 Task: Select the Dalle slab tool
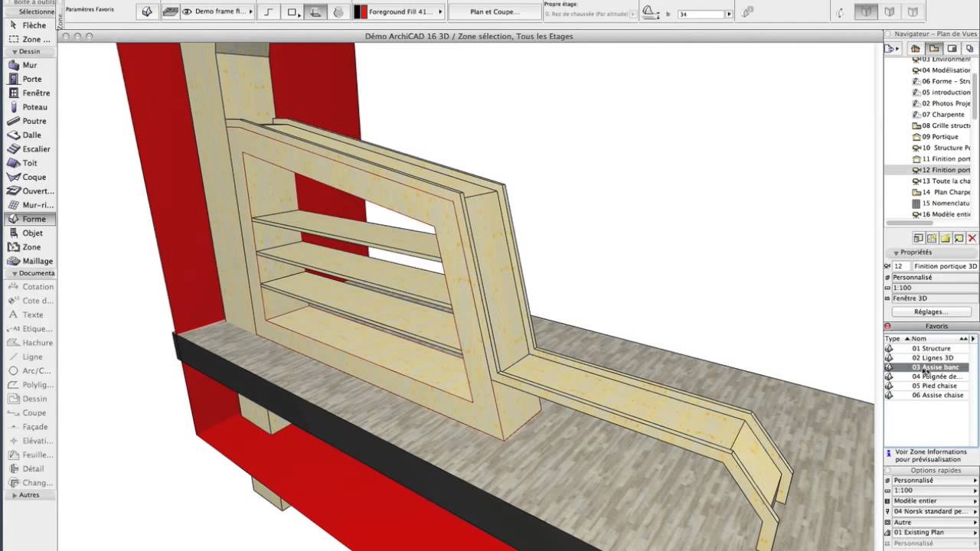point(29,135)
